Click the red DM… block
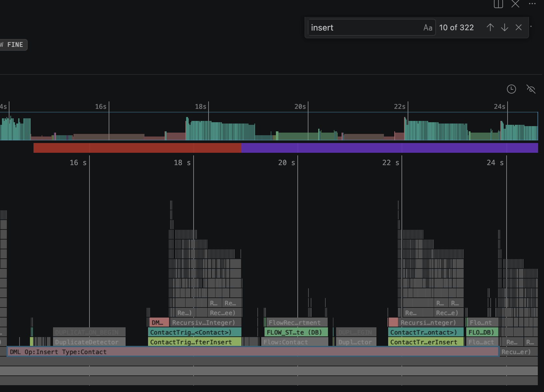 click(x=159, y=322)
